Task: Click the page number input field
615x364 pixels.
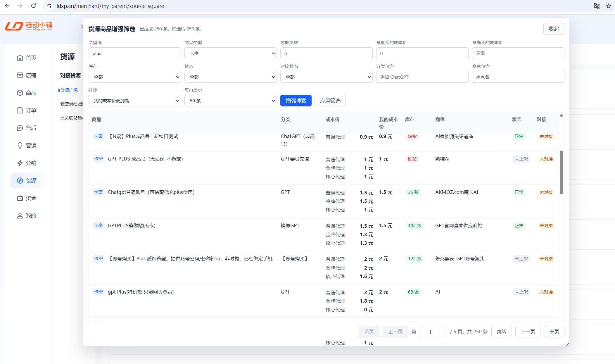Action: click(433, 332)
